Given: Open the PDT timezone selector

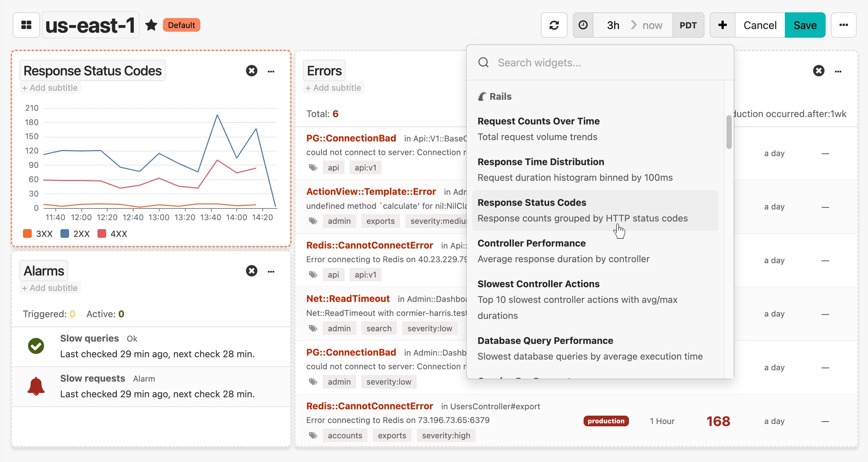Looking at the screenshot, I should point(688,25).
